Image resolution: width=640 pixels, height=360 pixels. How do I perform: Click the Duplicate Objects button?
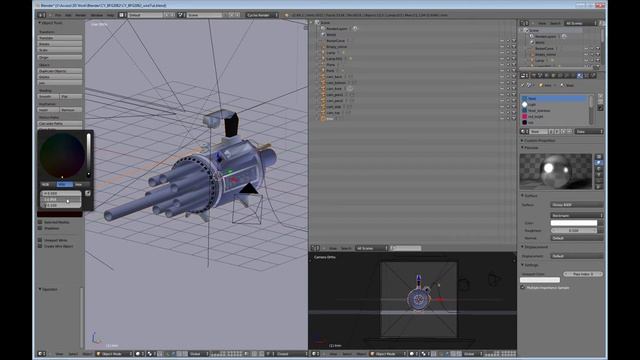point(60,71)
